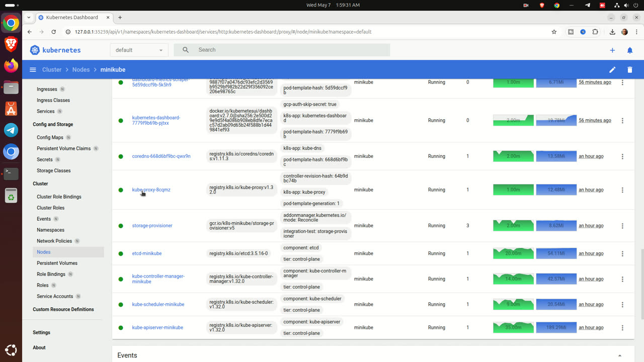Click the search input field
The image size is (644, 362).
point(292,50)
